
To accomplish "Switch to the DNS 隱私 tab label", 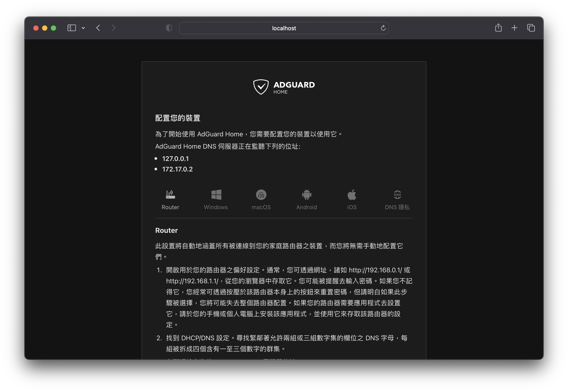I will 397,207.
